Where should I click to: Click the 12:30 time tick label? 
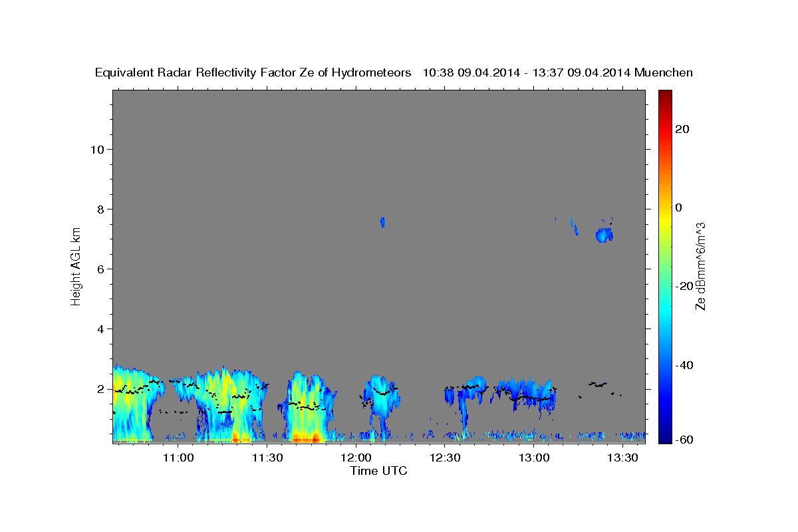click(x=445, y=458)
